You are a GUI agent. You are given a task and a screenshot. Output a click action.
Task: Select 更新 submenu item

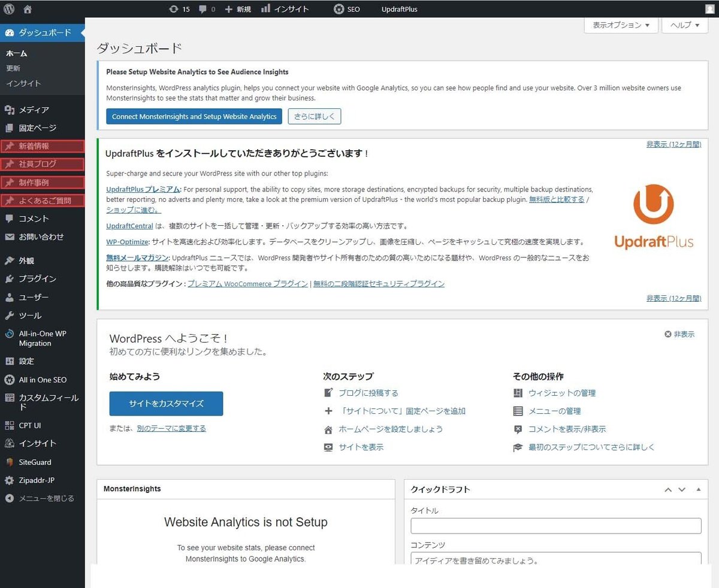click(13, 68)
